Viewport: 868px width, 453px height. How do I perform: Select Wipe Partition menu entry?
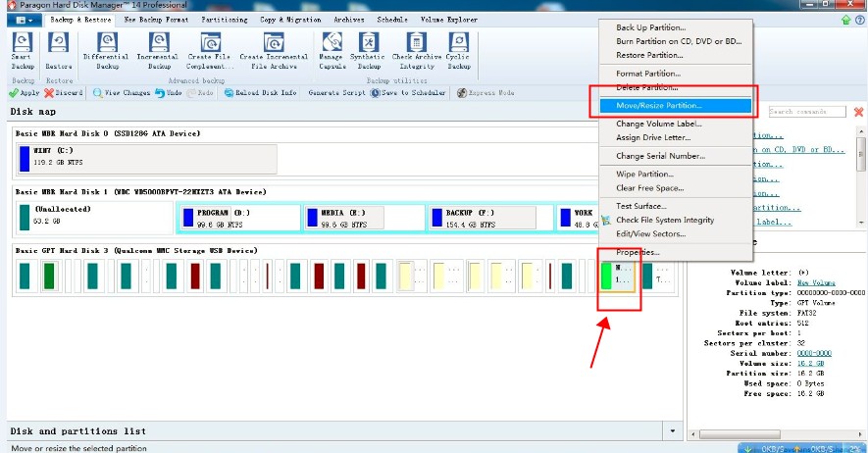click(676, 175)
